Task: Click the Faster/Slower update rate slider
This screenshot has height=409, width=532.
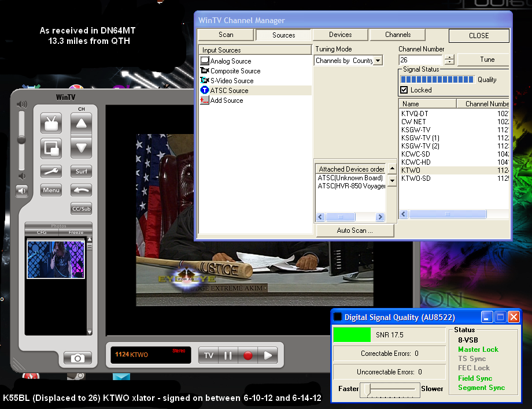Action: click(390, 389)
